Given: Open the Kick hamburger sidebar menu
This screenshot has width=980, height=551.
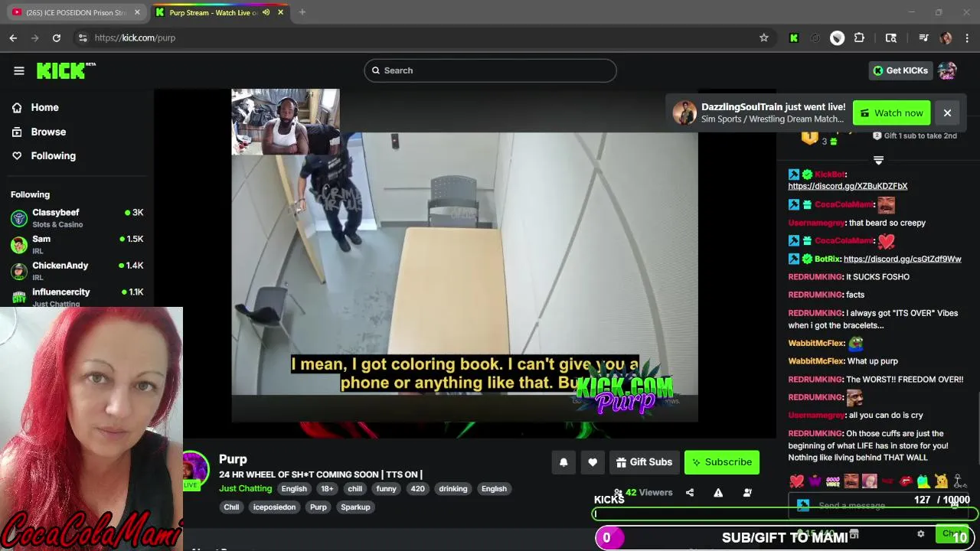Looking at the screenshot, I should tap(19, 70).
